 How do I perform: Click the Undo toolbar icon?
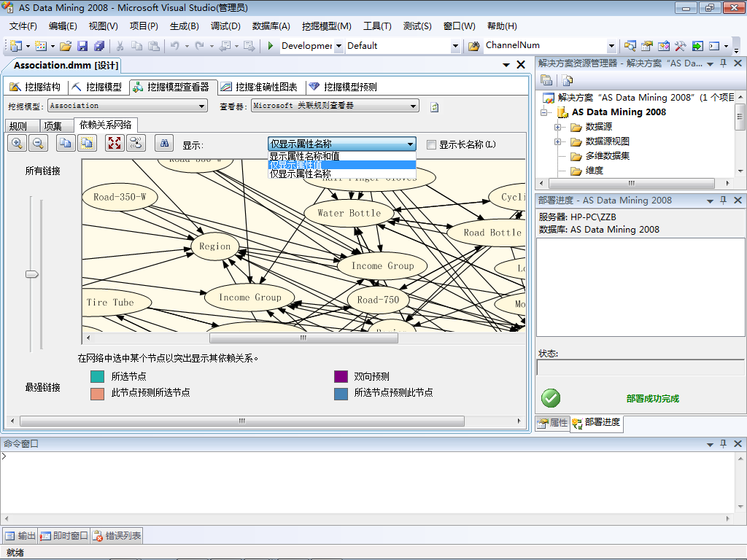(175, 46)
